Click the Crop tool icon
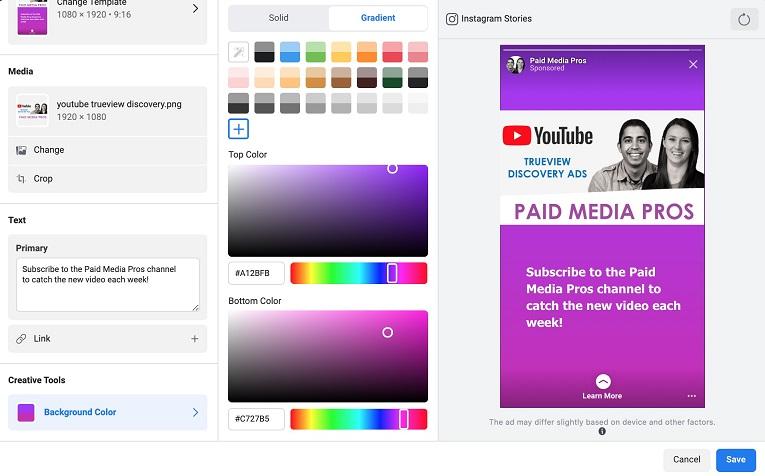The height and width of the screenshot is (476, 765). point(21,179)
